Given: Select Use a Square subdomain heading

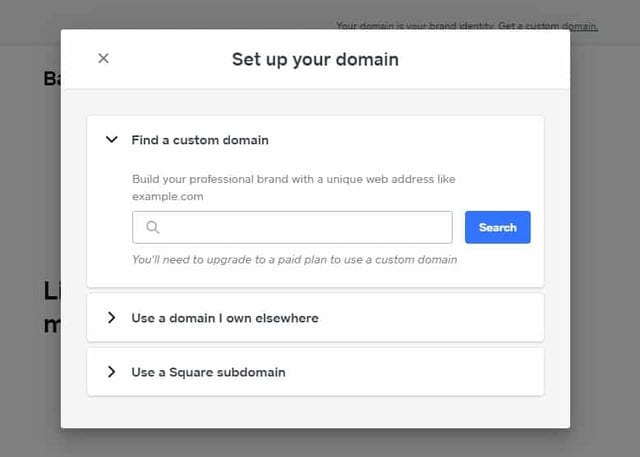Looking at the screenshot, I should click(208, 372).
